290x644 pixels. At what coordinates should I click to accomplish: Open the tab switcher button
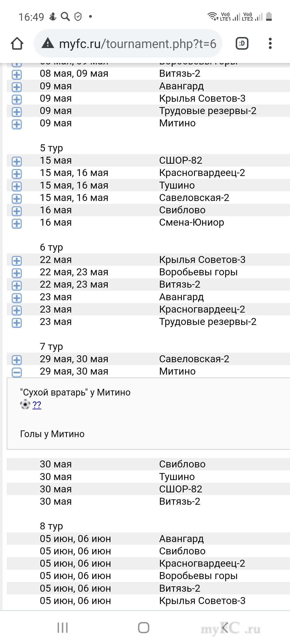coord(242,43)
